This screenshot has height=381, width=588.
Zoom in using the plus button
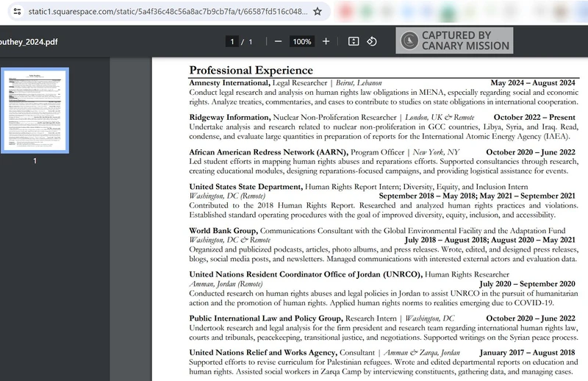[326, 41]
